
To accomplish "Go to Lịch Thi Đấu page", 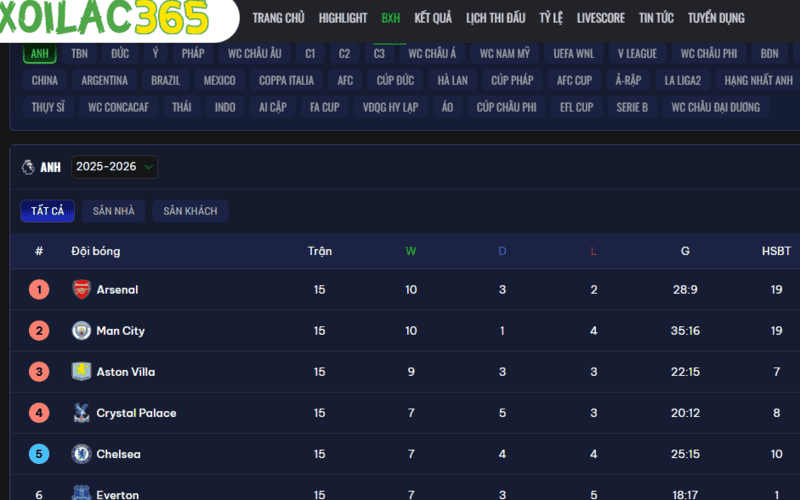I will [495, 18].
